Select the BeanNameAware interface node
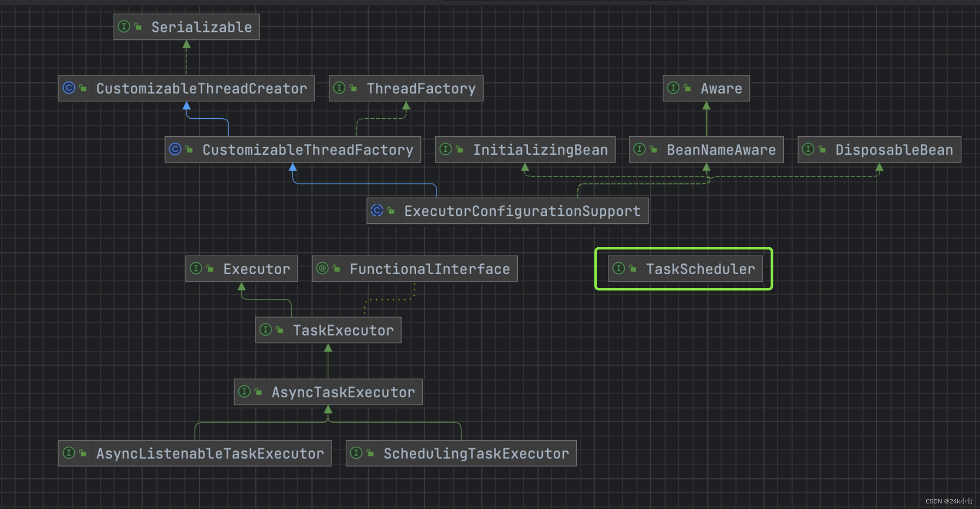Screen dimensions: 980x509 click(x=721, y=150)
